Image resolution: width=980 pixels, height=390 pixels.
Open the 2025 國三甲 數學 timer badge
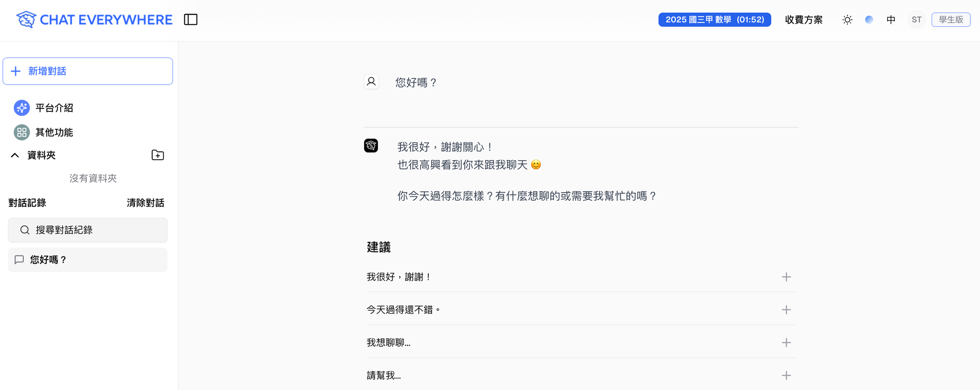click(714, 20)
